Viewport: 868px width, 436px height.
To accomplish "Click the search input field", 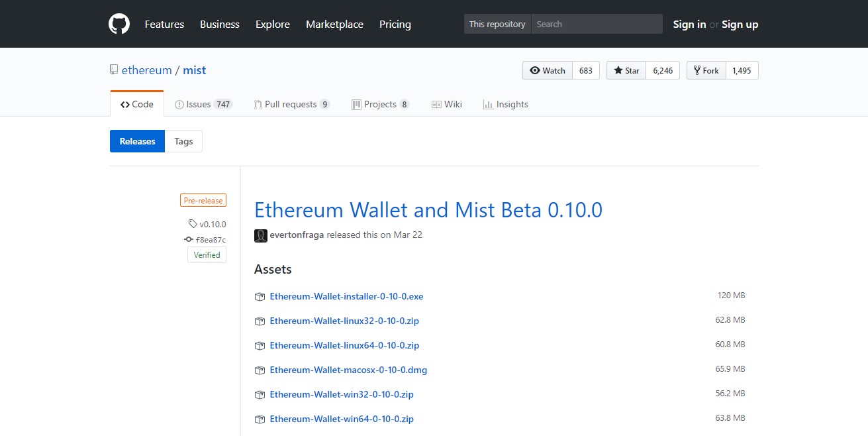I will [x=596, y=24].
